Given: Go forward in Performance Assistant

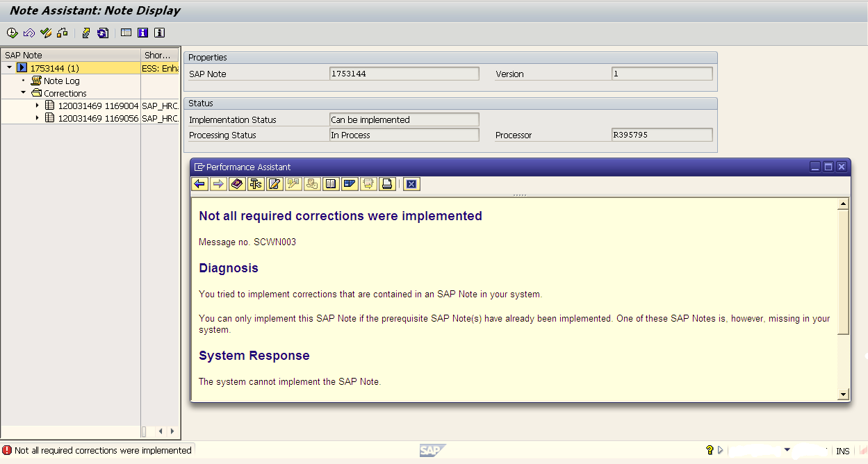Looking at the screenshot, I should [218, 183].
